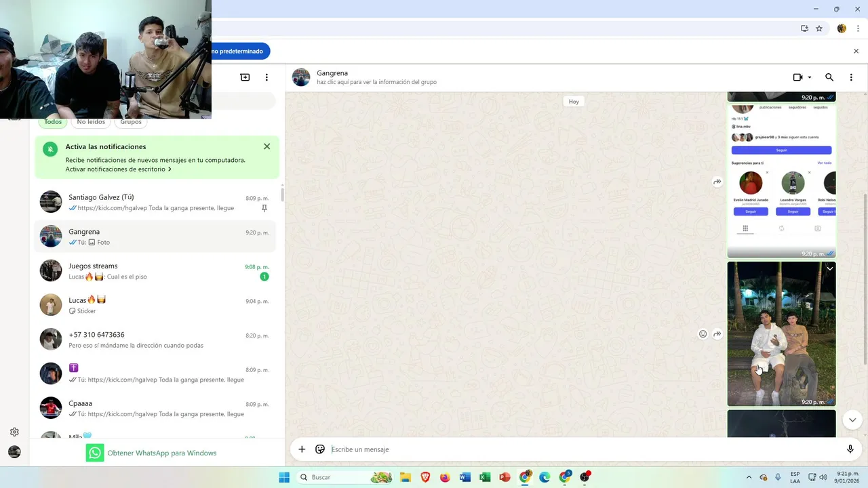Click the ESP LAA language indicator
Screen dimensions: 868x488
pyautogui.click(x=795, y=477)
